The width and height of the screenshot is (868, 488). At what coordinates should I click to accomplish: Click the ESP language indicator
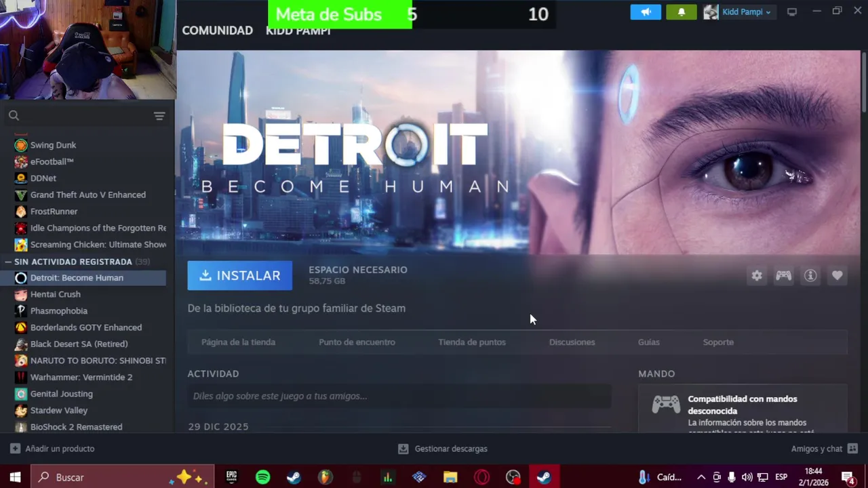781,477
